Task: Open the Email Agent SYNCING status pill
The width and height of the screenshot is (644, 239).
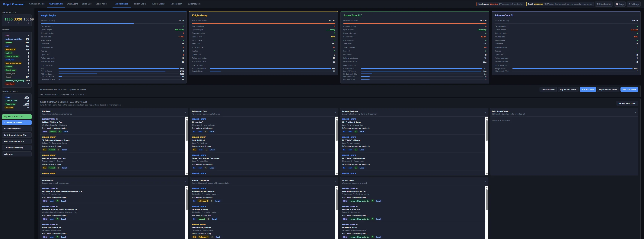Action: point(500,4)
